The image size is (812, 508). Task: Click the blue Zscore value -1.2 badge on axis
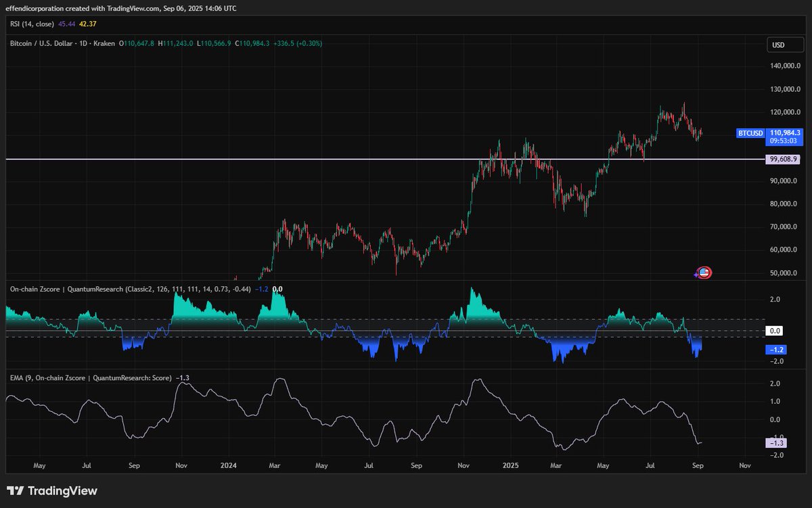coord(775,350)
